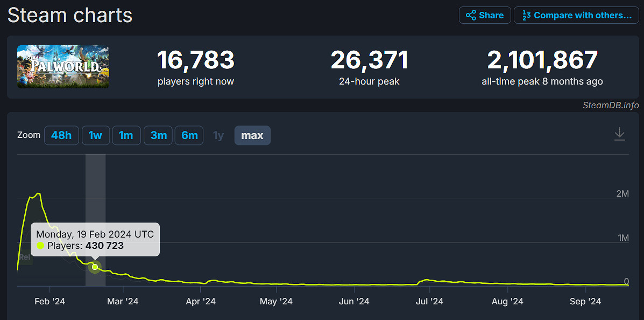The width and height of the screenshot is (644, 320).
Task: Click the July '24 spike on the chart line
Action: pos(427,280)
